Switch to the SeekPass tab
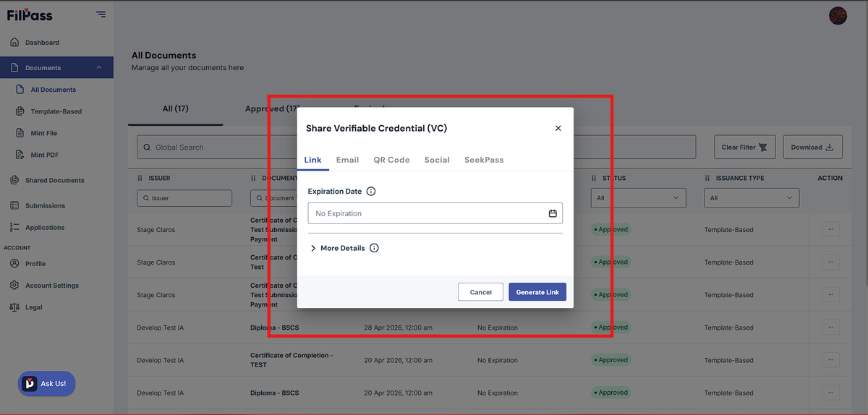 (484, 160)
